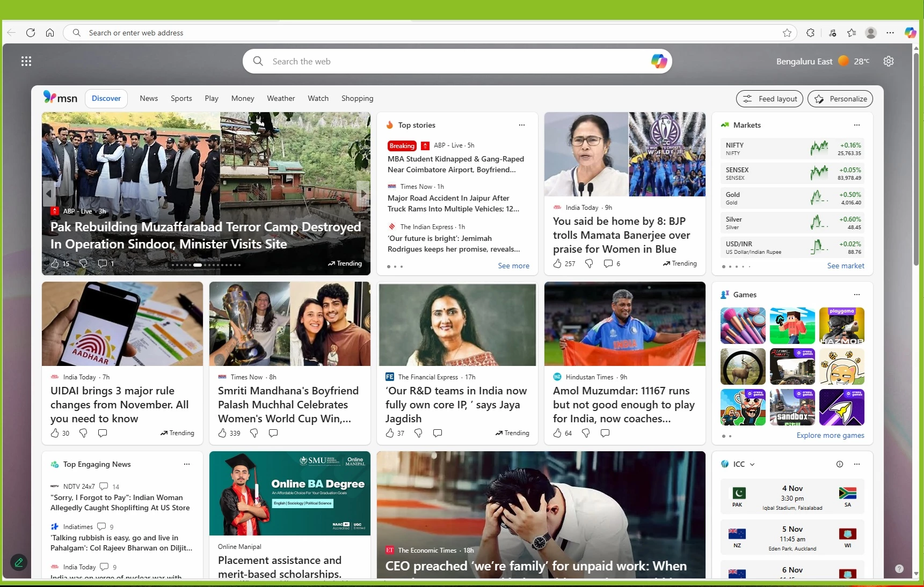This screenshot has height=587, width=924.
Task: Go to browser home page
Action: click(x=50, y=33)
